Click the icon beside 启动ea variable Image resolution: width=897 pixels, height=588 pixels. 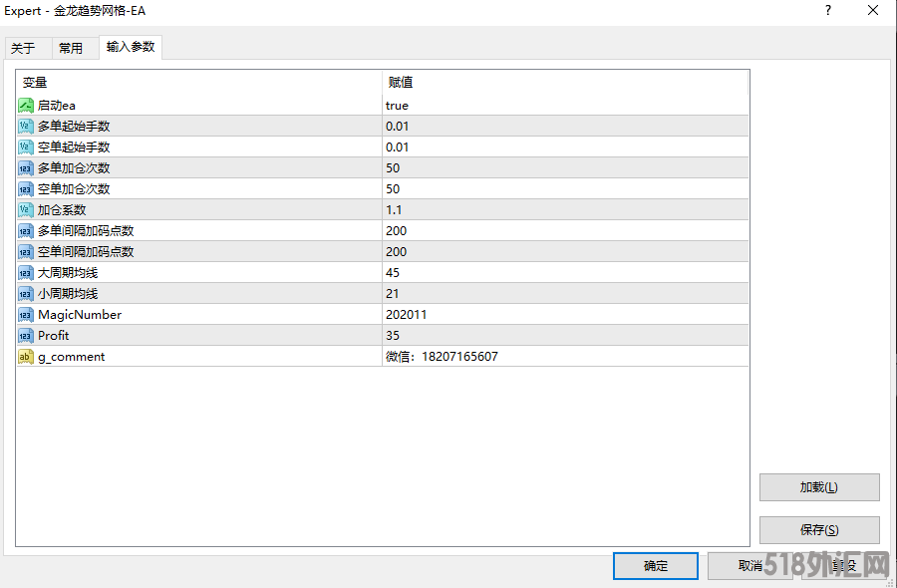[x=26, y=106]
